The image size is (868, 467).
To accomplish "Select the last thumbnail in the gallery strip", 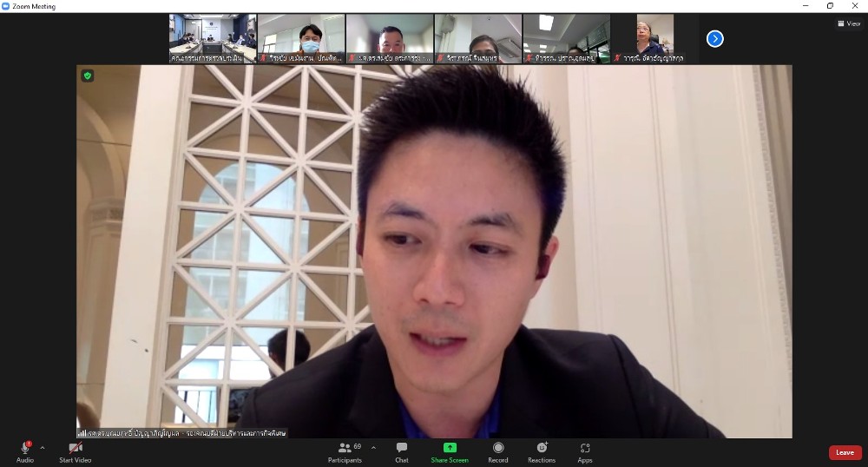I will click(x=654, y=38).
